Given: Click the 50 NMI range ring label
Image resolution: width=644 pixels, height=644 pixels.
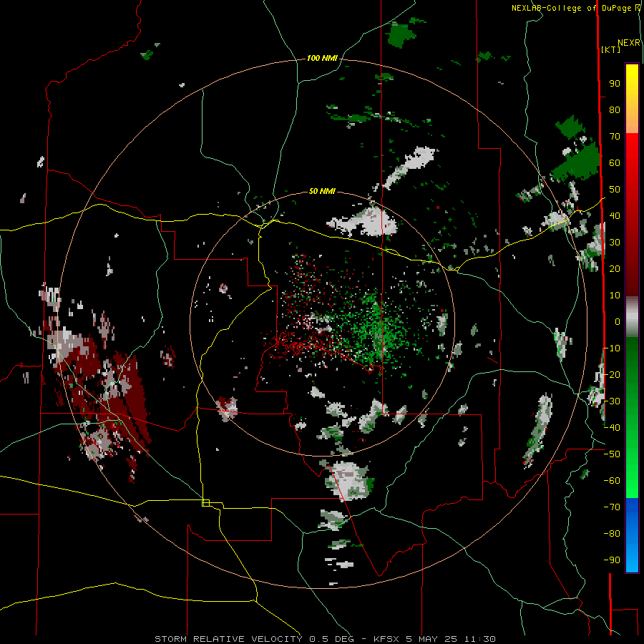Looking at the screenshot, I should (x=322, y=191).
